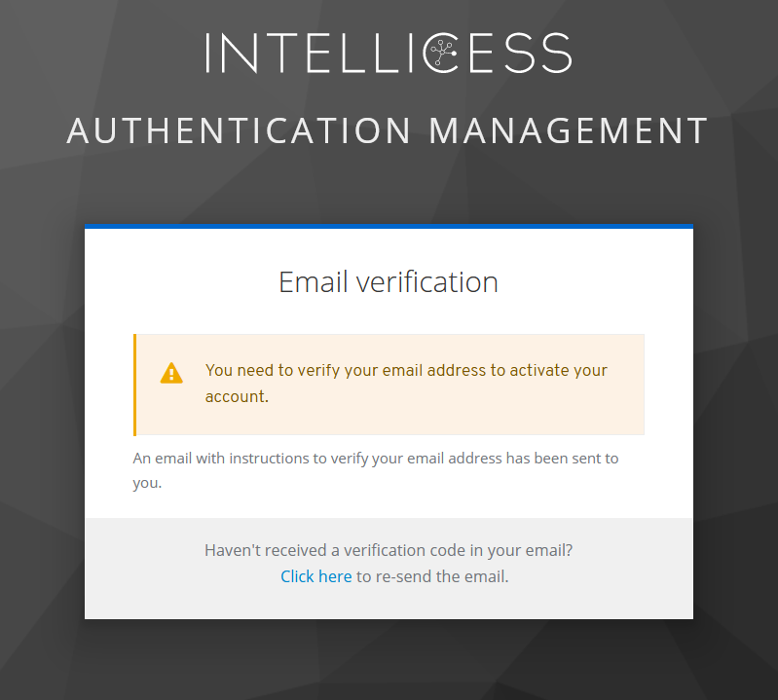Click the word "AUTHENTICATION" in the header
Image resolution: width=778 pixels, height=700 pixels.
pyautogui.click(x=240, y=131)
